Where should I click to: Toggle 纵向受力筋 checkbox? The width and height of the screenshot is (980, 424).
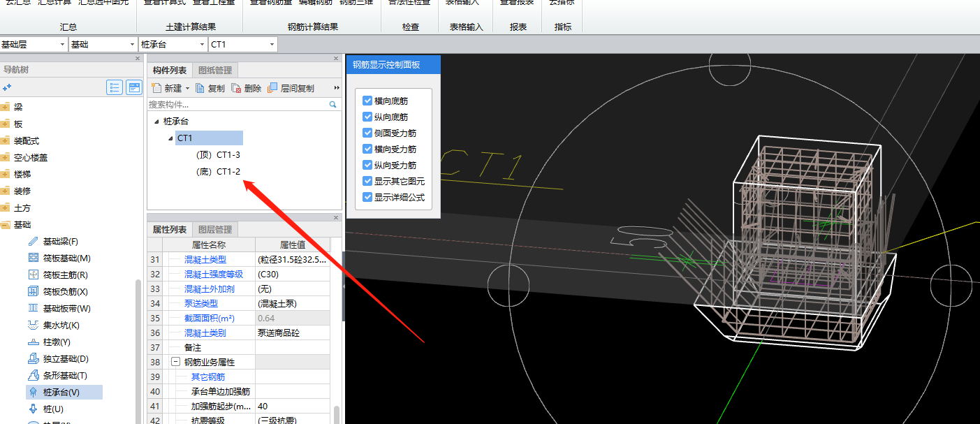[367, 165]
